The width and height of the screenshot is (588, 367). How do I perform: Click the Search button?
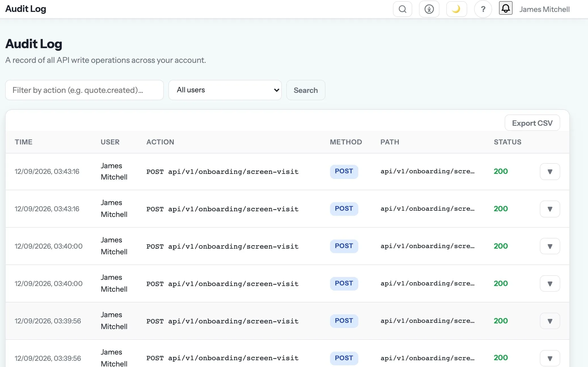[x=306, y=90]
